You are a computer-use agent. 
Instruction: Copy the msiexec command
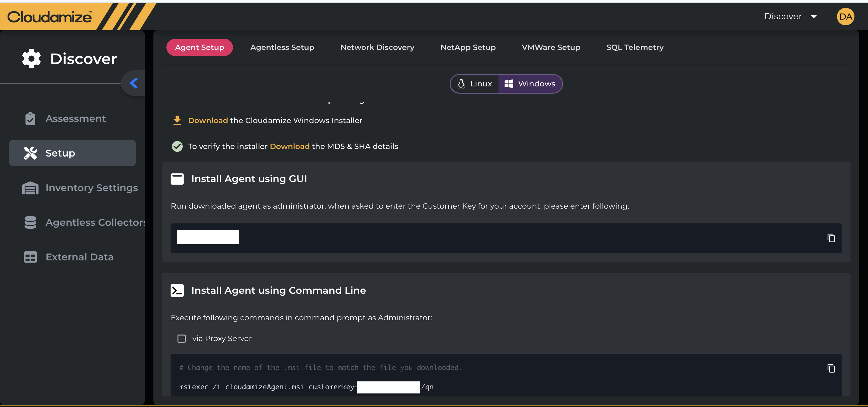[x=831, y=368]
